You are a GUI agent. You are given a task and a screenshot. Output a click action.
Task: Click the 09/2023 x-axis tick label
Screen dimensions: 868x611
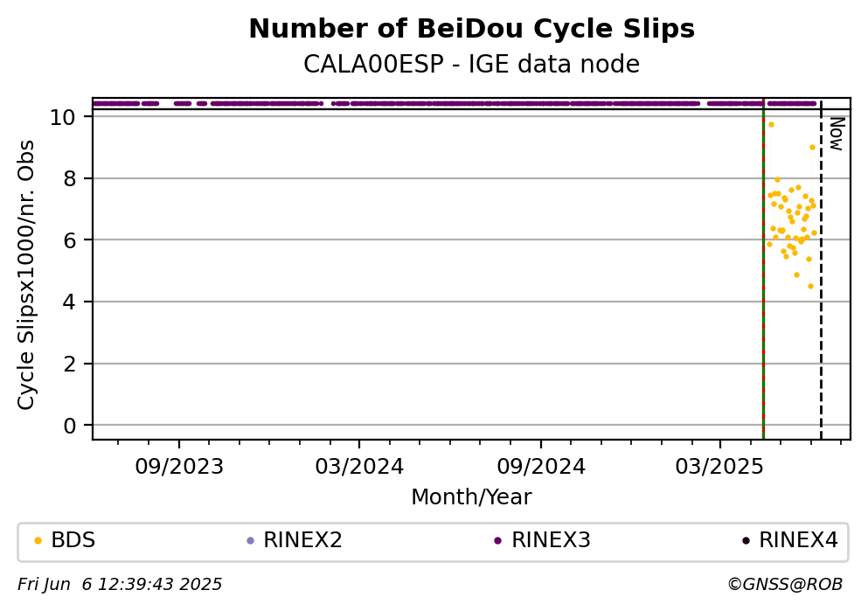tap(179, 467)
